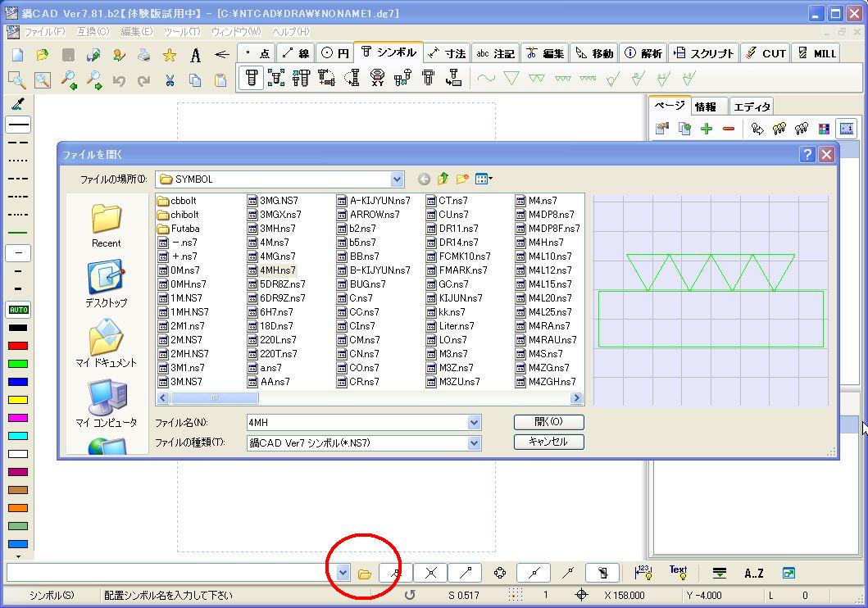This screenshot has height=608, width=868.
Task: Click the bottom command input field
Action: [171, 573]
